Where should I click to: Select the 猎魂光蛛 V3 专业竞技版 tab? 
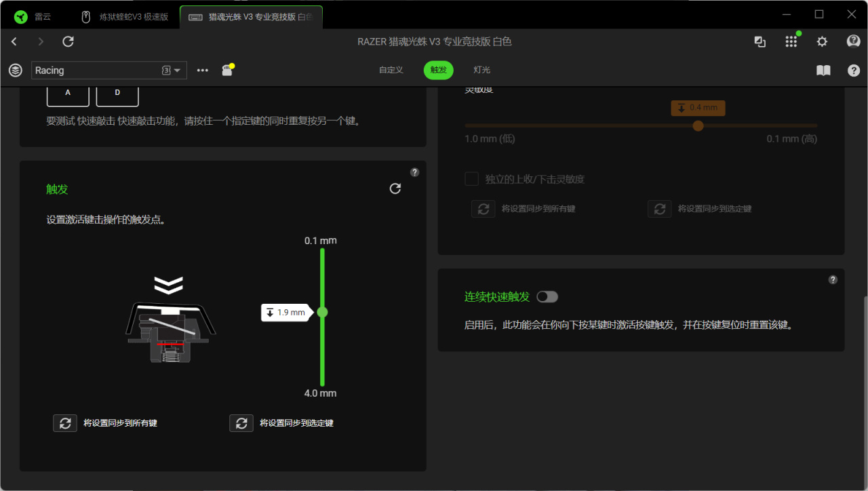pyautogui.click(x=251, y=17)
